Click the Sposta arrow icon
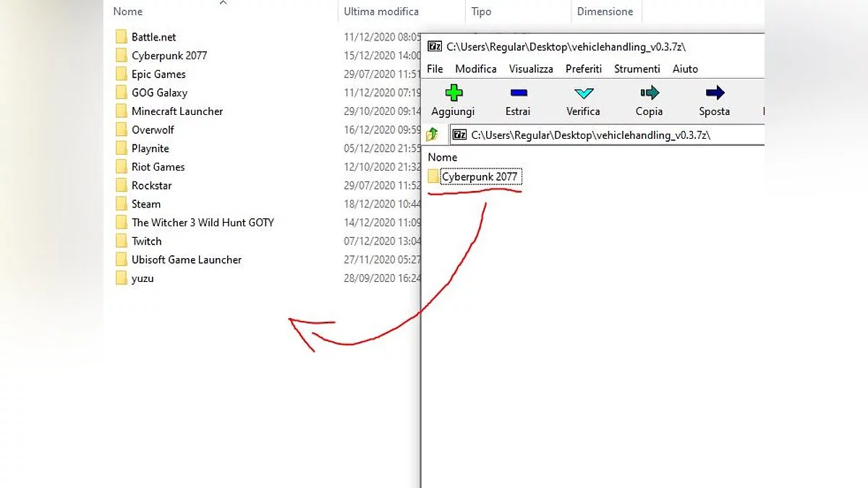Image resolution: width=868 pixels, height=488 pixels. (715, 93)
